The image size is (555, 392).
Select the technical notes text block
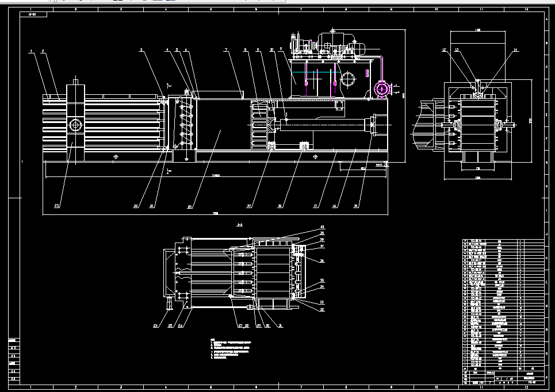tap(231, 349)
